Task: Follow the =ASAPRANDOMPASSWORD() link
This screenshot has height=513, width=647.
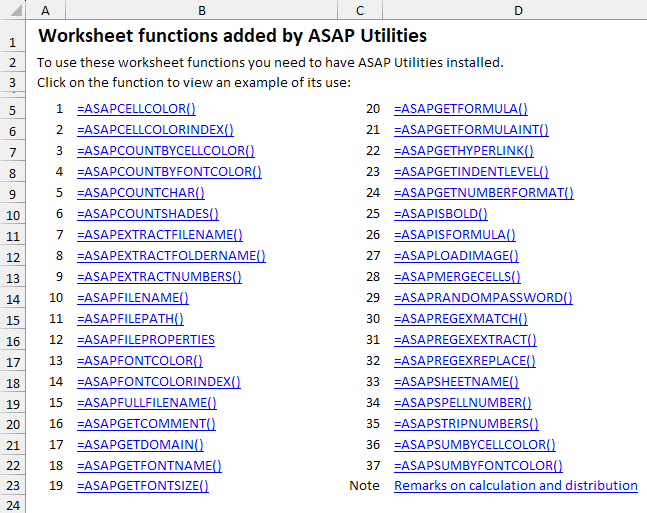Action: [x=483, y=298]
